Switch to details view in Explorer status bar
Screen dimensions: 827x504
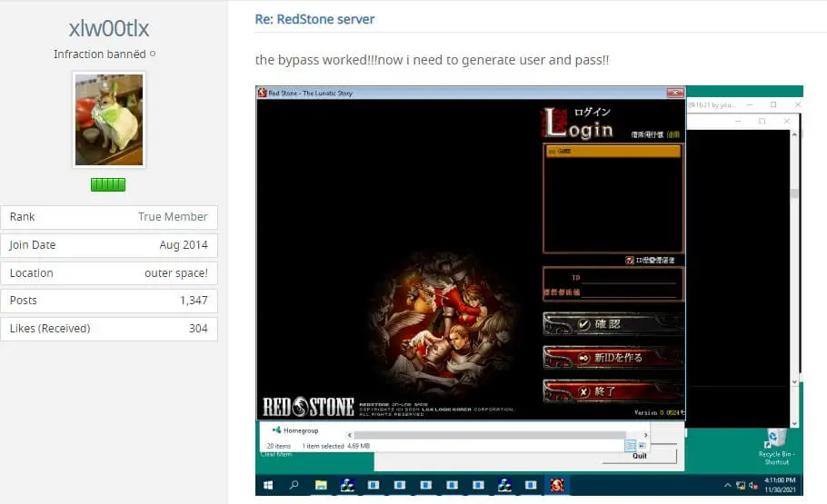pyautogui.click(x=630, y=446)
